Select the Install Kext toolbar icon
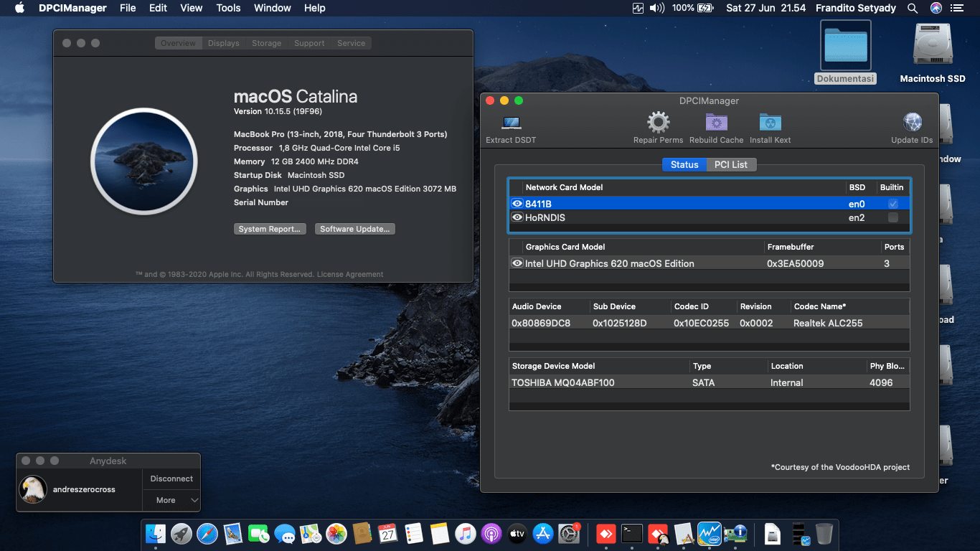 coord(770,123)
